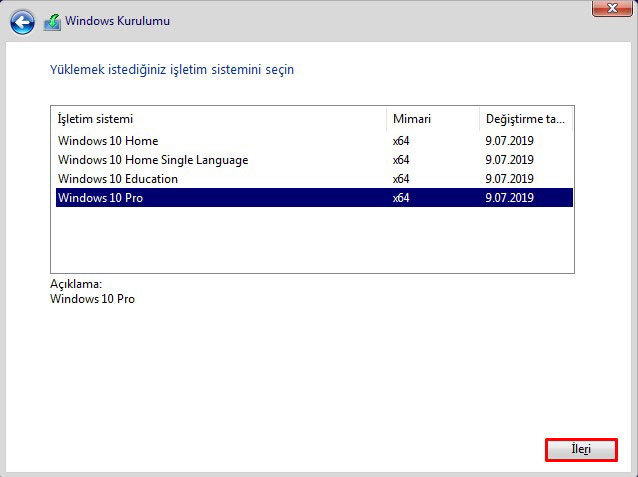Image resolution: width=638 pixels, height=477 pixels.
Task: Sort by Mimari column header
Action: pos(433,119)
